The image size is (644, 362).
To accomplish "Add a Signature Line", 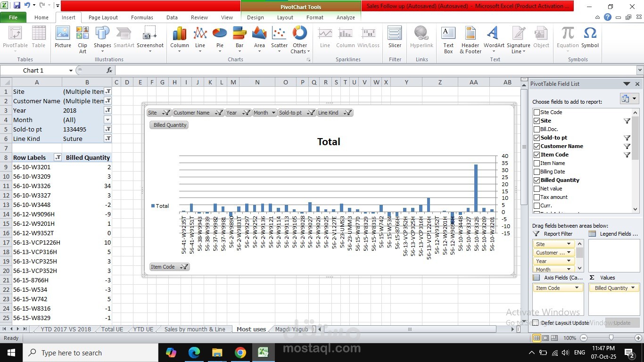I will tap(519, 40).
